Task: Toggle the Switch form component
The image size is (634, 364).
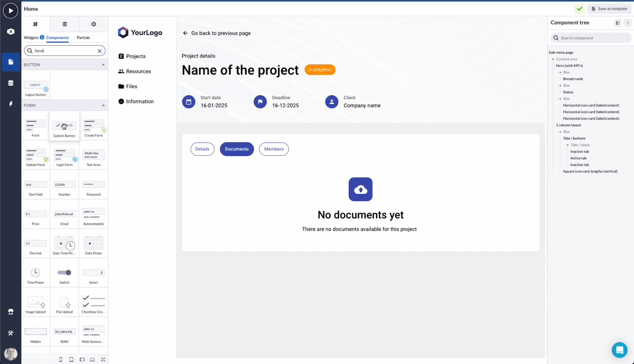Action: (64, 273)
